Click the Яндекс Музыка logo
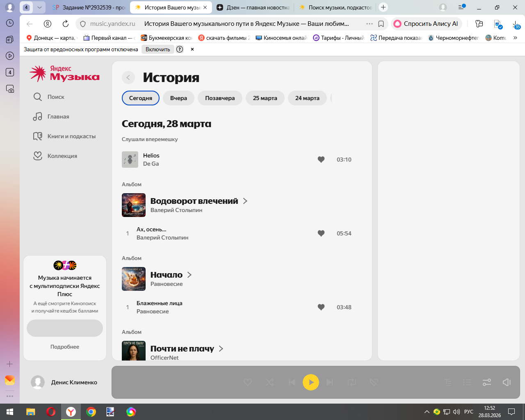Viewport: 525px width, 420px height. coord(65,73)
